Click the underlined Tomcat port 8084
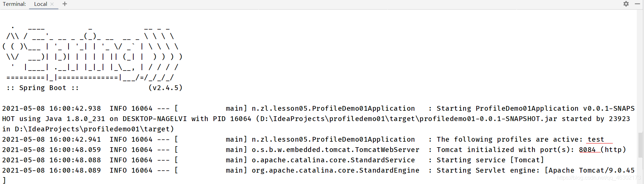 pos(587,150)
